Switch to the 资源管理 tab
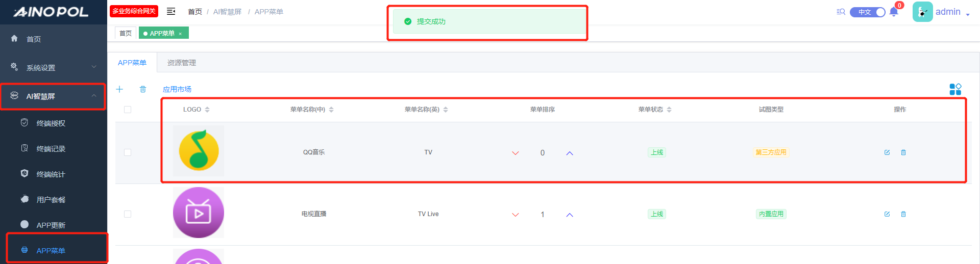Screen dimensions: 980x264 [181, 63]
